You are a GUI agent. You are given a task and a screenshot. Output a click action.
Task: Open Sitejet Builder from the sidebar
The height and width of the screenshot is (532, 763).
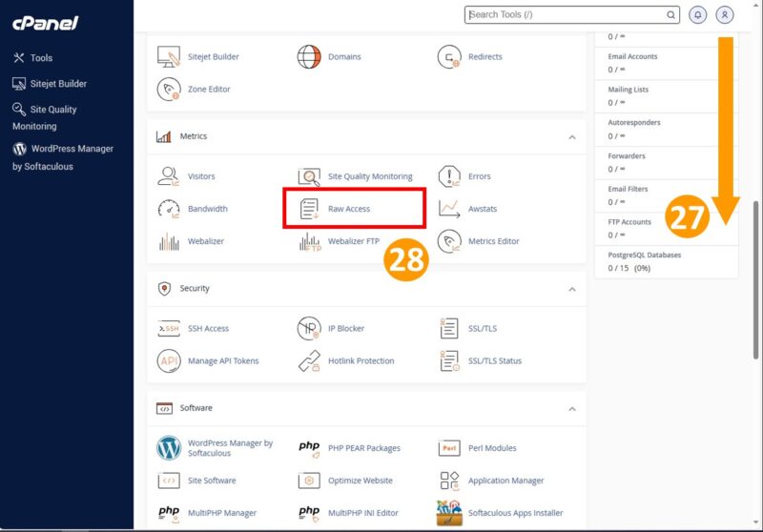[50, 84]
